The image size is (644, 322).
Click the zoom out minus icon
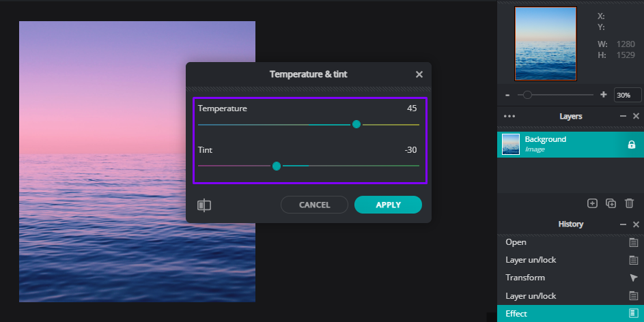(507, 95)
